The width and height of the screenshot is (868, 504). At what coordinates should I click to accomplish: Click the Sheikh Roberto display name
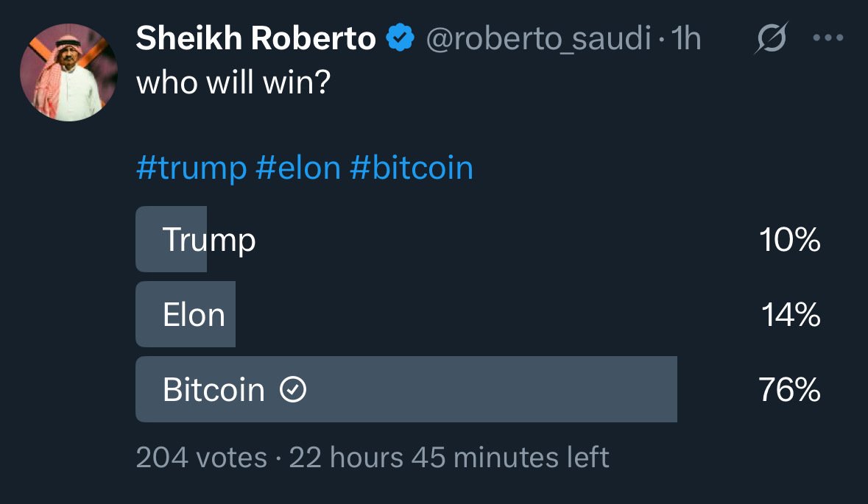point(255,38)
